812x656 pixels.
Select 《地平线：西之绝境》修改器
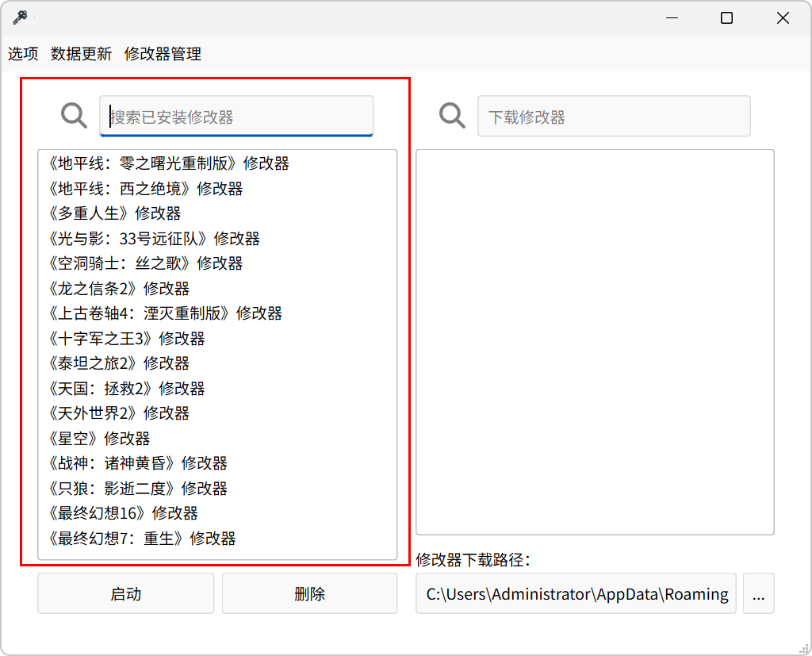point(217,189)
